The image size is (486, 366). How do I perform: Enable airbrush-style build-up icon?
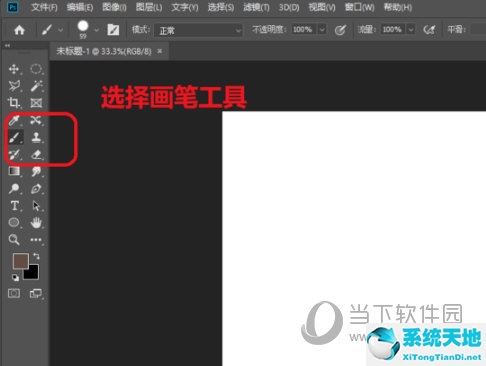(429, 30)
